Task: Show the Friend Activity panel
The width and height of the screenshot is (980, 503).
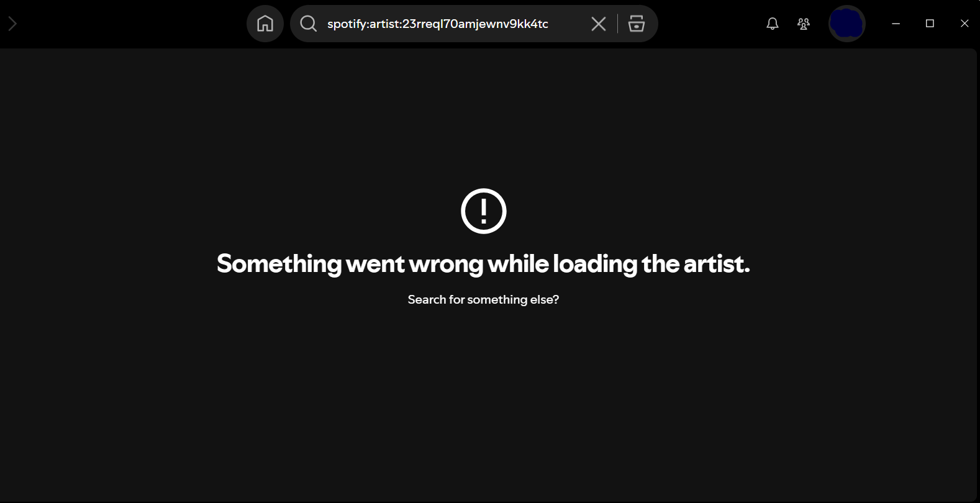Action: click(804, 24)
